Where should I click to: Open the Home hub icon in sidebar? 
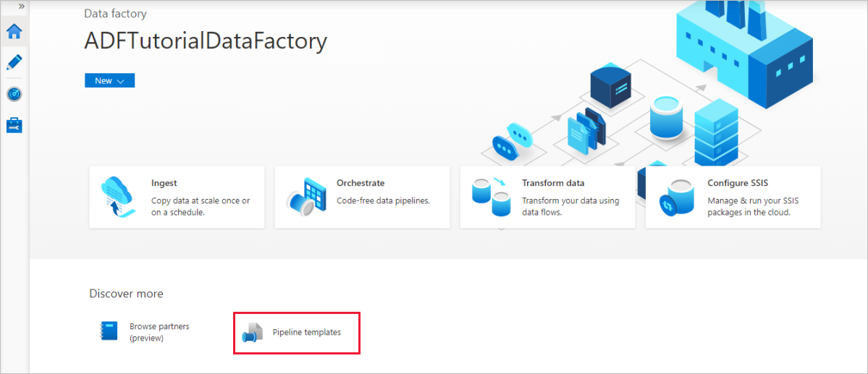click(14, 32)
